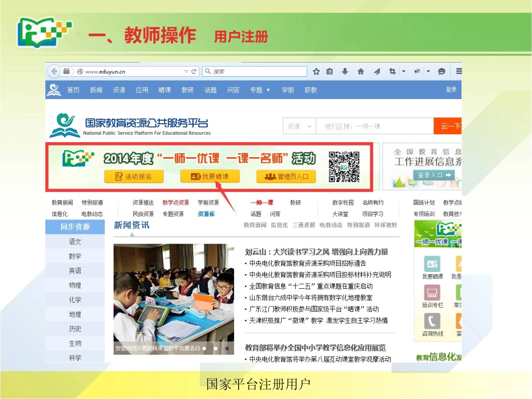The image size is (532, 399).
Task: Expand the crop tool dropdown arrow
Action: click(x=403, y=71)
